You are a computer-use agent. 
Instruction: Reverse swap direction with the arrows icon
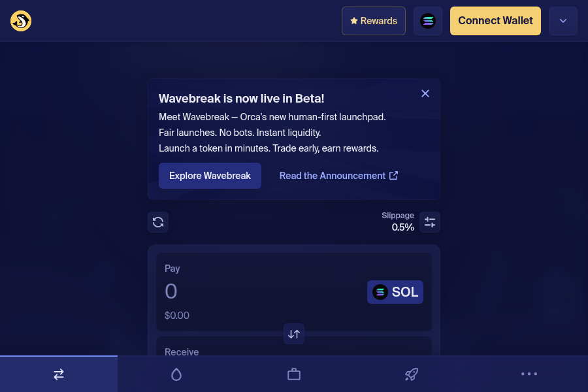click(x=294, y=334)
